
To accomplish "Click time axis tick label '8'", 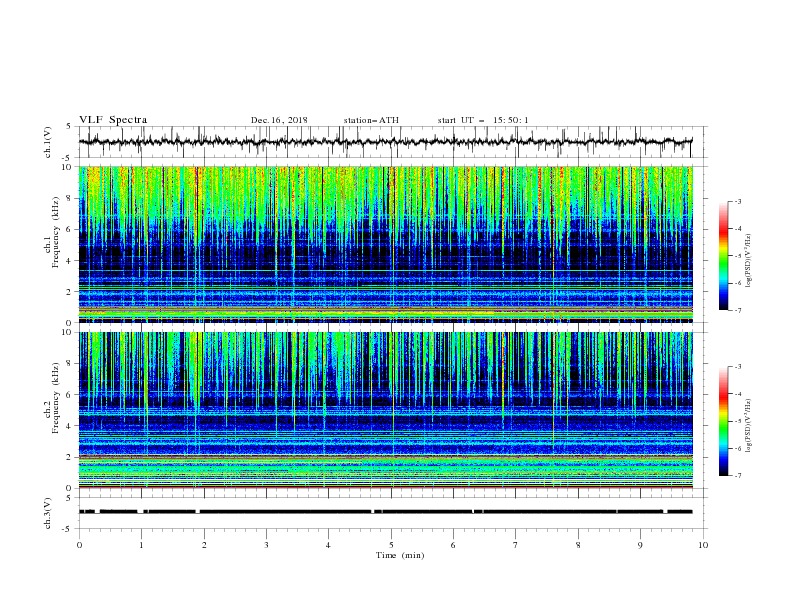I will pos(578,545).
